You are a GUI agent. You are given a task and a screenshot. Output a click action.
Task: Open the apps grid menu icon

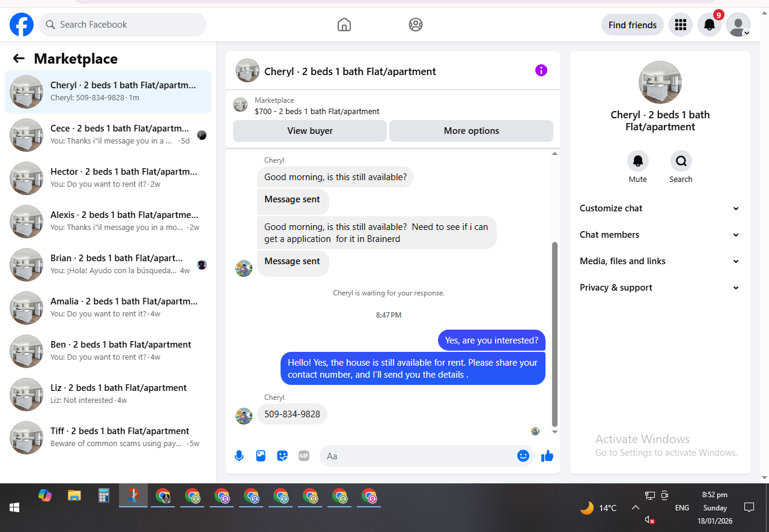[681, 25]
